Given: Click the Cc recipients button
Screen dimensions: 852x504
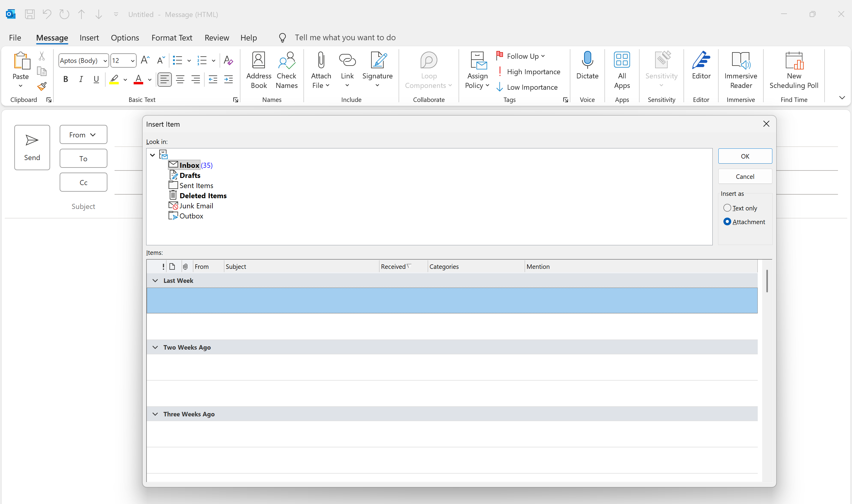Looking at the screenshot, I should point(83,182).
